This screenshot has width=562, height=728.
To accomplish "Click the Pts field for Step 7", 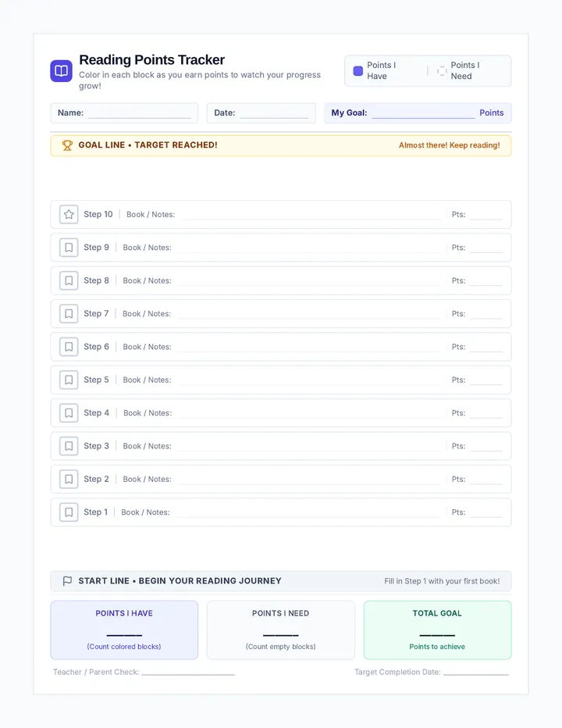I will [486, 314].
